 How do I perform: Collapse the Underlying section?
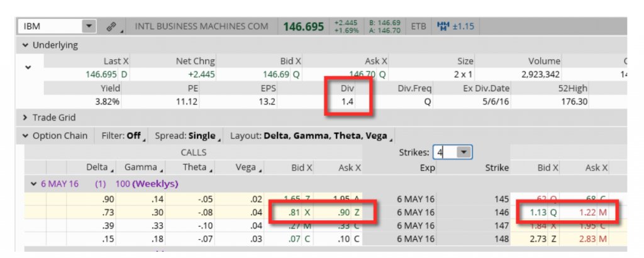click(x=25, y=45)
